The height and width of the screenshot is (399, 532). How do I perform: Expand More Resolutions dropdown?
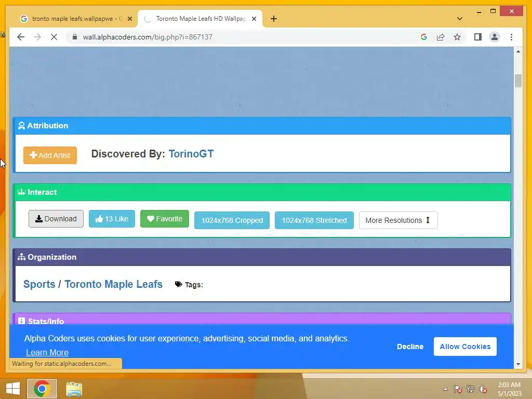(398, 220)
